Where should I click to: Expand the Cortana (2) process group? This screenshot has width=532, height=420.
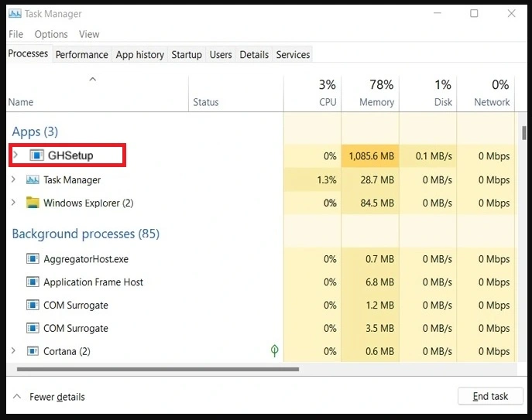point(13,350)
